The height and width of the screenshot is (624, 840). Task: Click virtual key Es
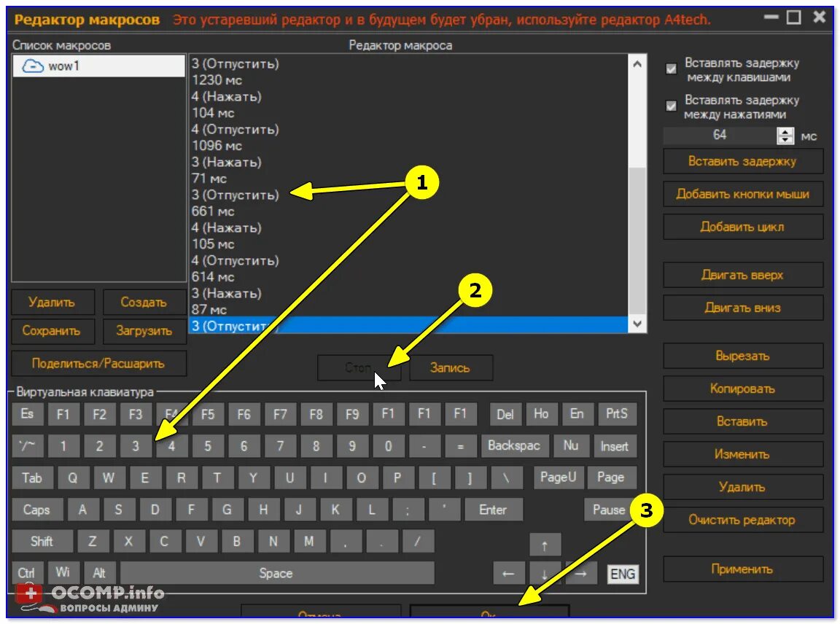pos(27,414)
